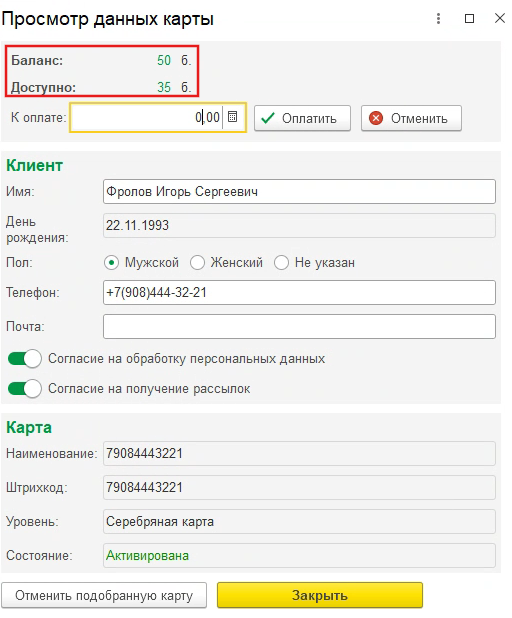Click Отменить подобранную карту button
The width and height of the screenshot is (512, 618).
point(104,596)
